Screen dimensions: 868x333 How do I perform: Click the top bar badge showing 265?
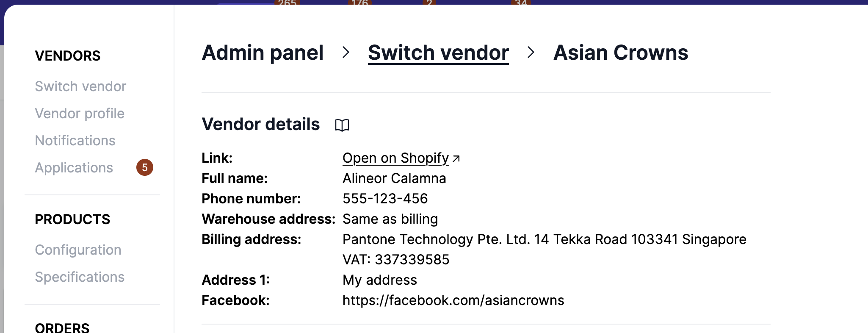click(x=288, y=3)
